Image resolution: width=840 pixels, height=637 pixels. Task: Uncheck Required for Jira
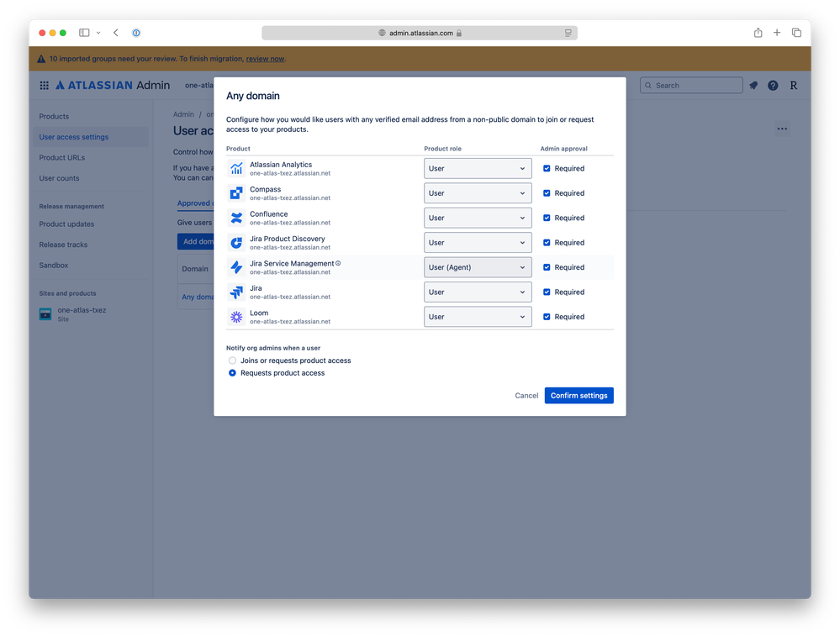(x=547, y=292)
